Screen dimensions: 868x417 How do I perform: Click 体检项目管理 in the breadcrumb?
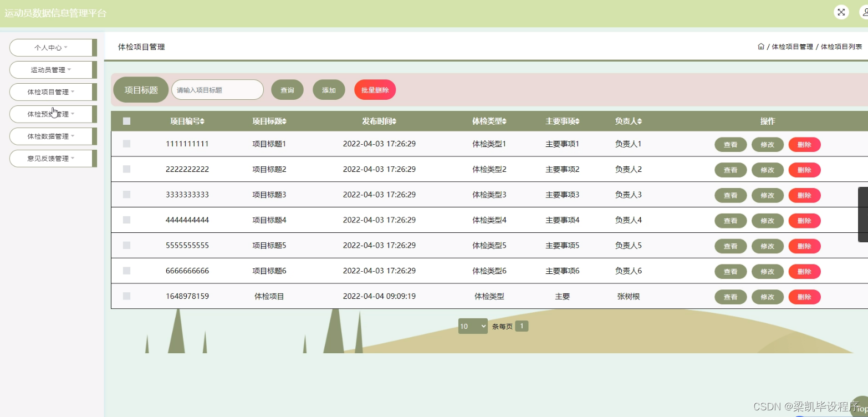click(792, 47)
